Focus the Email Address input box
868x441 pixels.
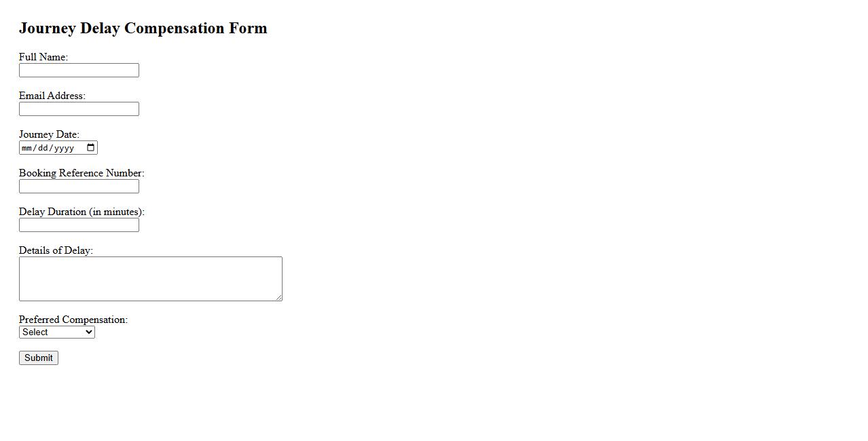[x=79, y=109]
